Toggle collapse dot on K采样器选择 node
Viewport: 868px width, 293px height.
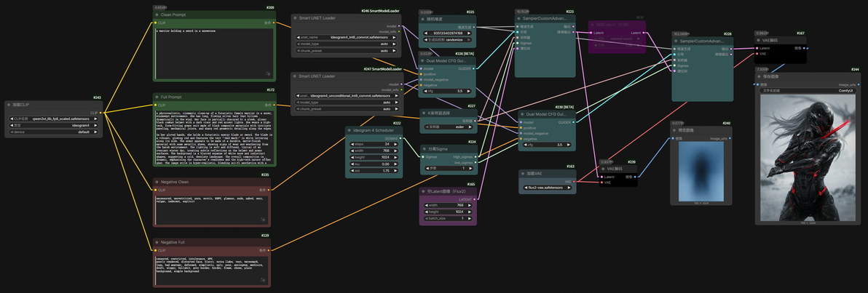(423, 113)
